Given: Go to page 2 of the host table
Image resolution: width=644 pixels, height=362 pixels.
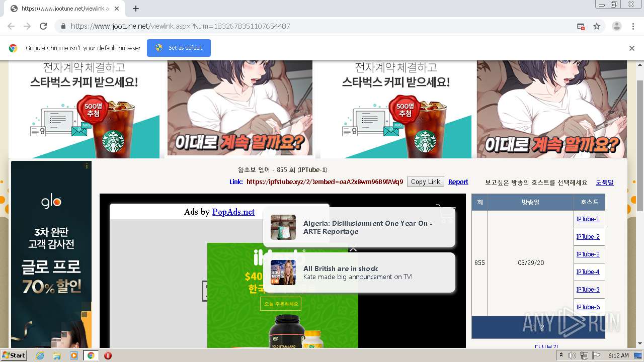Looking at the screenshot, I should pos(542,327).
